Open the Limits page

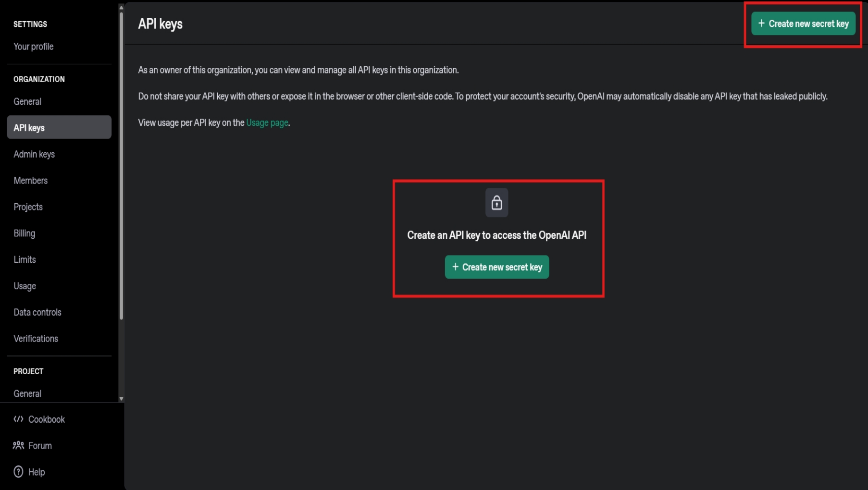point(25,260)
